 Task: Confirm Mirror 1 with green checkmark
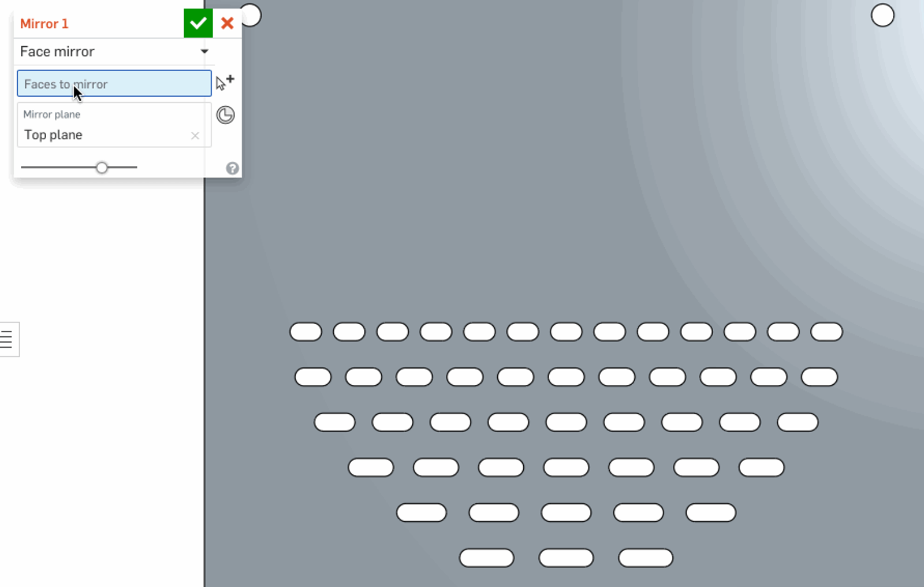(198, 23)
